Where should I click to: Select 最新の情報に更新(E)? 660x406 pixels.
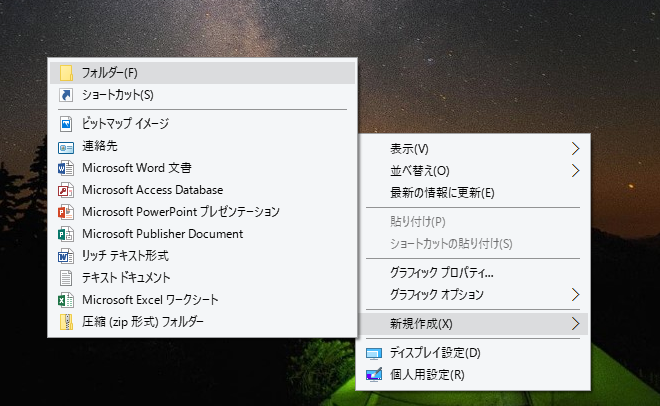tap(473, 193)
